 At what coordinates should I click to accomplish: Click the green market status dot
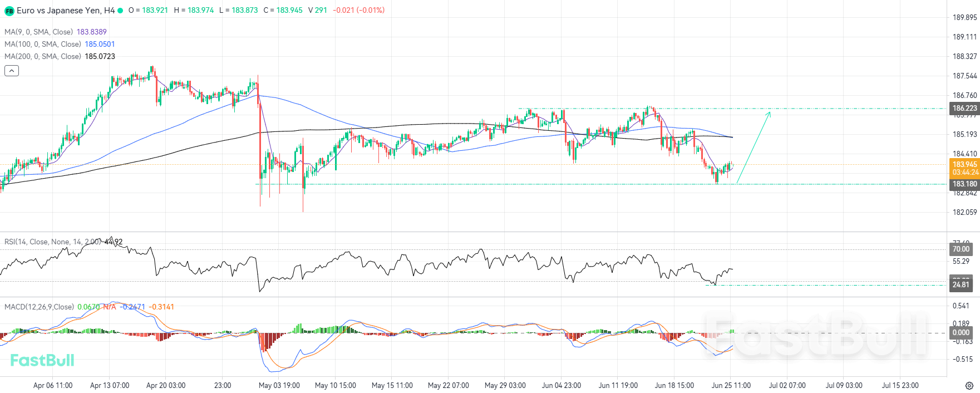tap(120, 11)
